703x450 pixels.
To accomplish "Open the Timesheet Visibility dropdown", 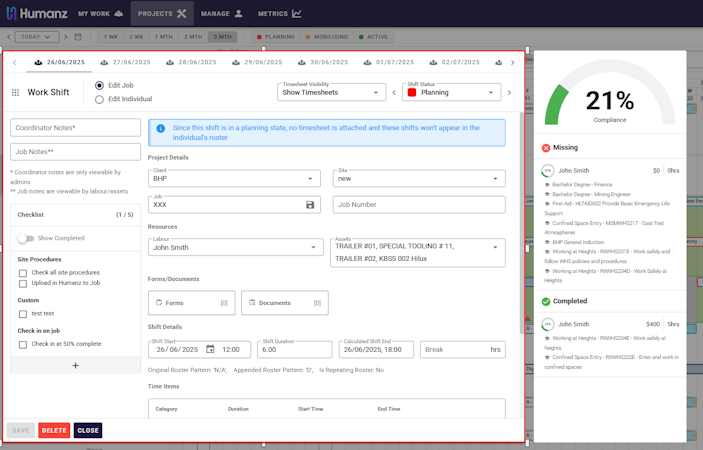I will click(331, 92).
